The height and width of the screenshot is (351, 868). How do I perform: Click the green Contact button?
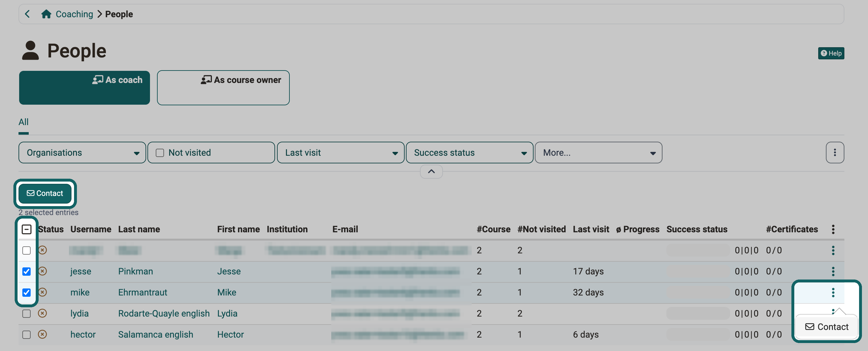coord(45,193)
